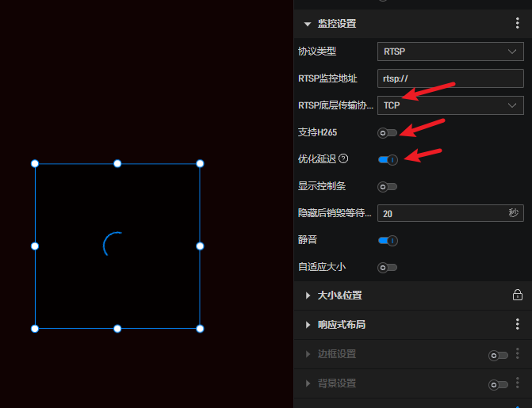Click the RTSP监控地址 input field
532x408 pixels.
(x=450, y=78)
